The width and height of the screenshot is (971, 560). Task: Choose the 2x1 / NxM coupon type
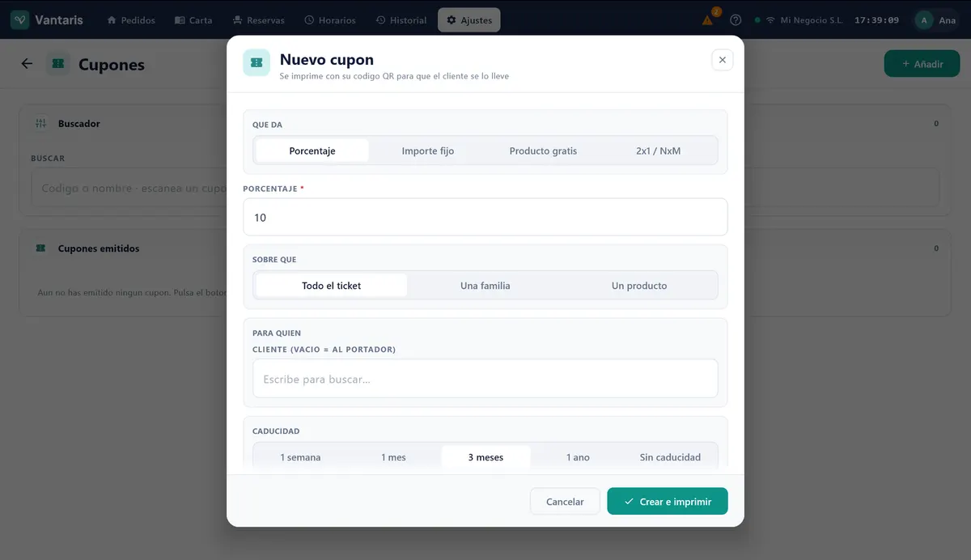tap(659, 151)
